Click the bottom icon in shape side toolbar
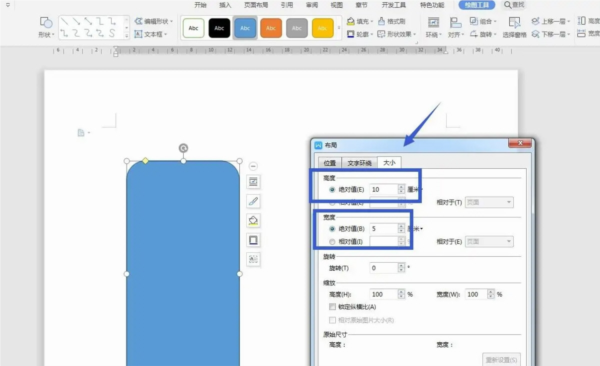 (253, 259)
